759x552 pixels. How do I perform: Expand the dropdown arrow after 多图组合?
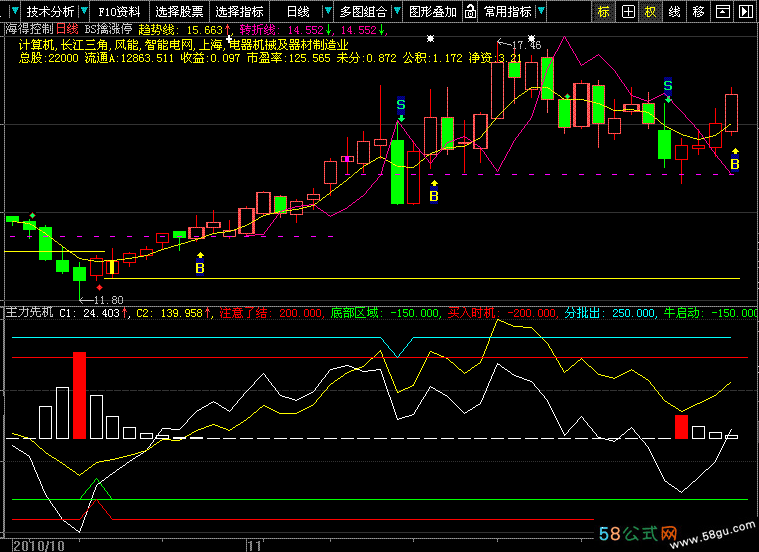coord(397,11)
